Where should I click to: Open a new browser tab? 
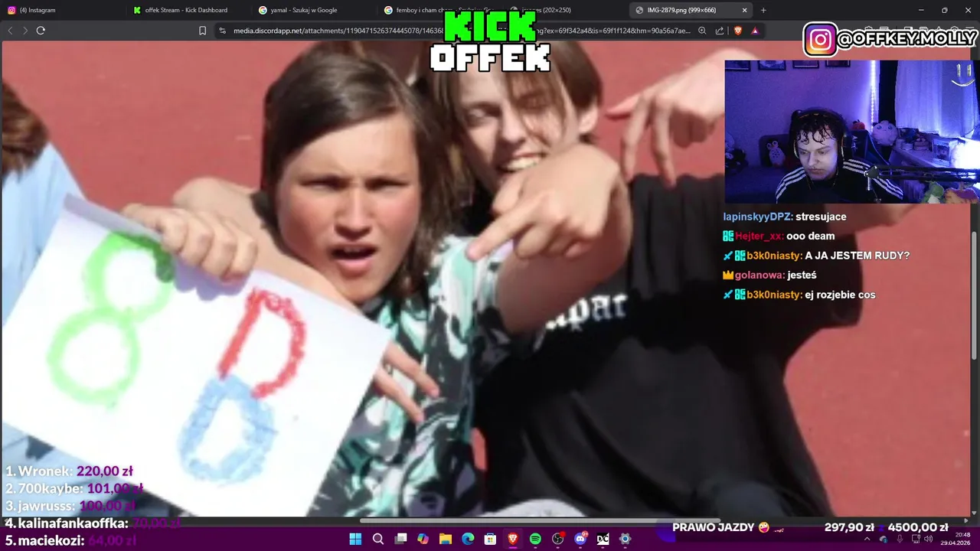763,10
